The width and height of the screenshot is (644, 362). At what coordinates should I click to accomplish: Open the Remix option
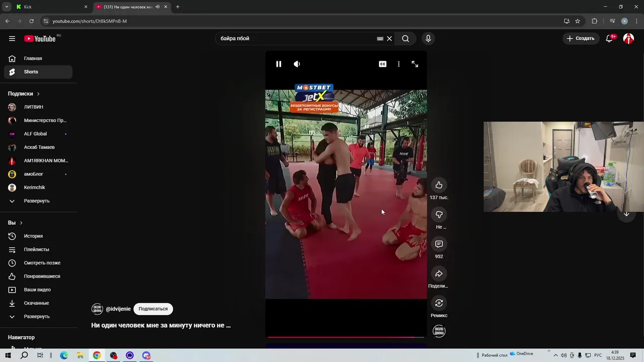pos(439,303)
